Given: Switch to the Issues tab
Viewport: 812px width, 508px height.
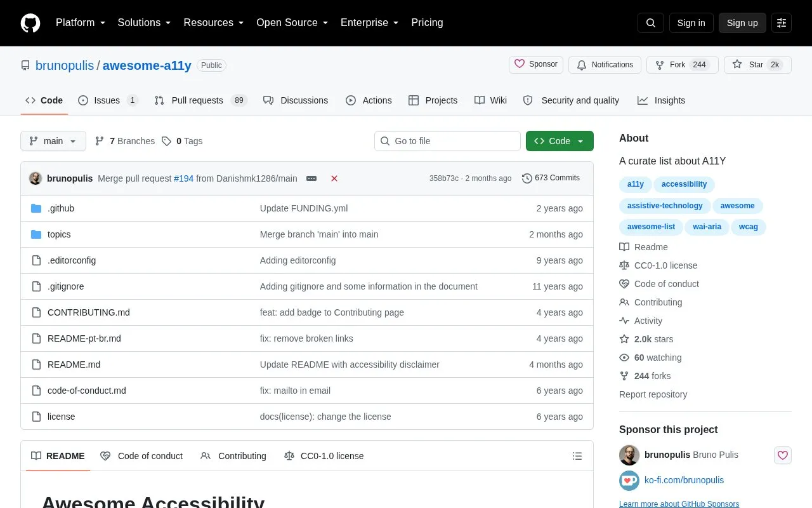Looking at the screenshot, I should tap(108, 100).
